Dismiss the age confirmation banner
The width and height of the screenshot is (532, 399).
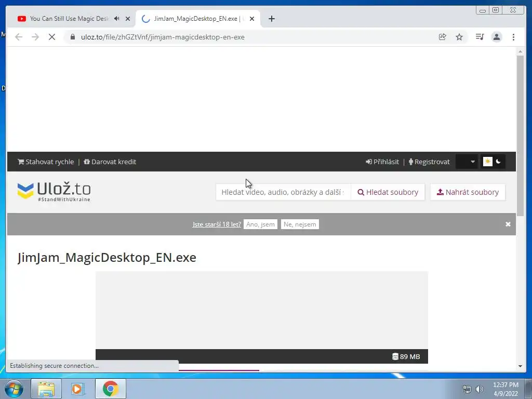508,224
